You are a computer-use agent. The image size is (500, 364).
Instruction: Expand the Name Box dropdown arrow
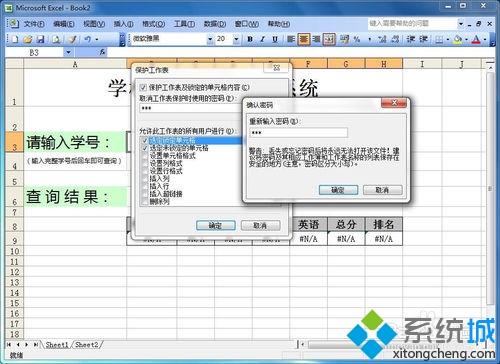point(68,52)
